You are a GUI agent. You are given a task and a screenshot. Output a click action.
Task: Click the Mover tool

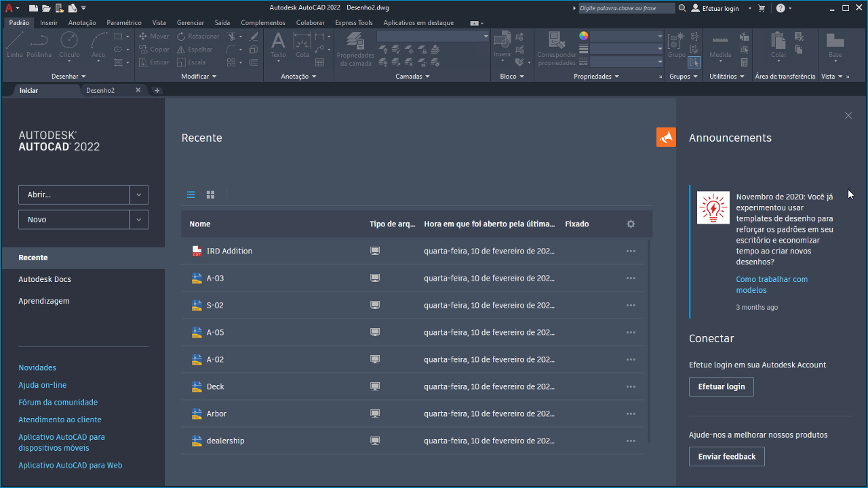point(154,36)
